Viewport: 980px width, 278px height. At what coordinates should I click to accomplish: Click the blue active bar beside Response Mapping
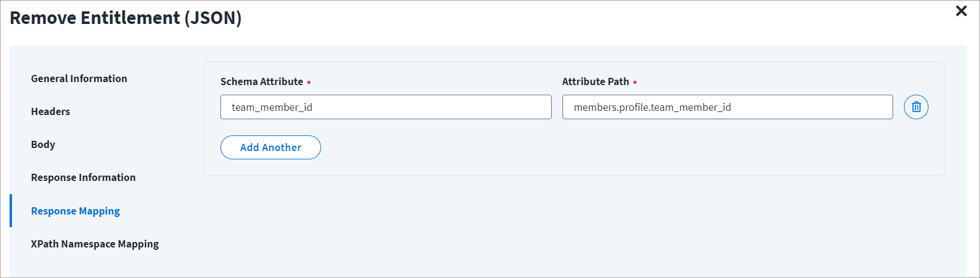coord(11,210)
